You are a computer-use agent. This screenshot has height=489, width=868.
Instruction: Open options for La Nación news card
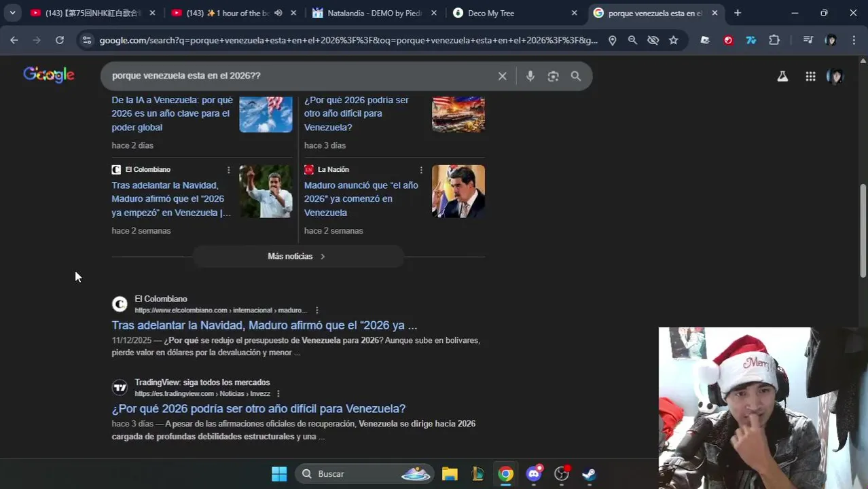pos(421,170)
